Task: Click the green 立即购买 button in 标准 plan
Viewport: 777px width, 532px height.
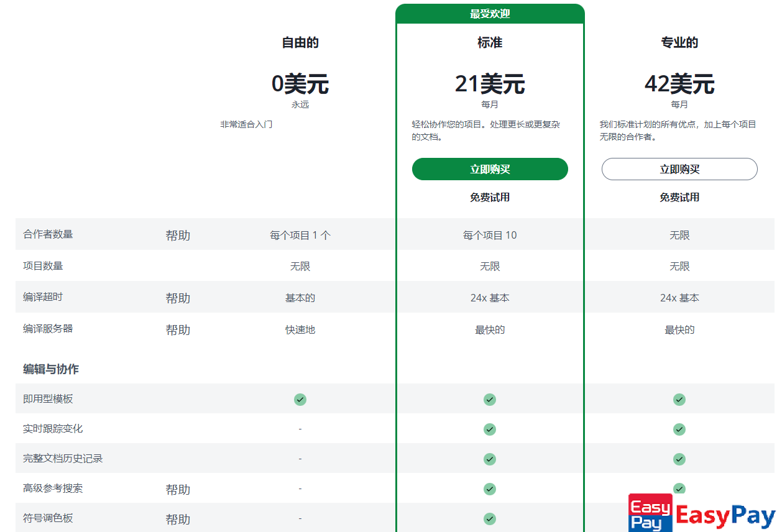Action: click(490, 169)
